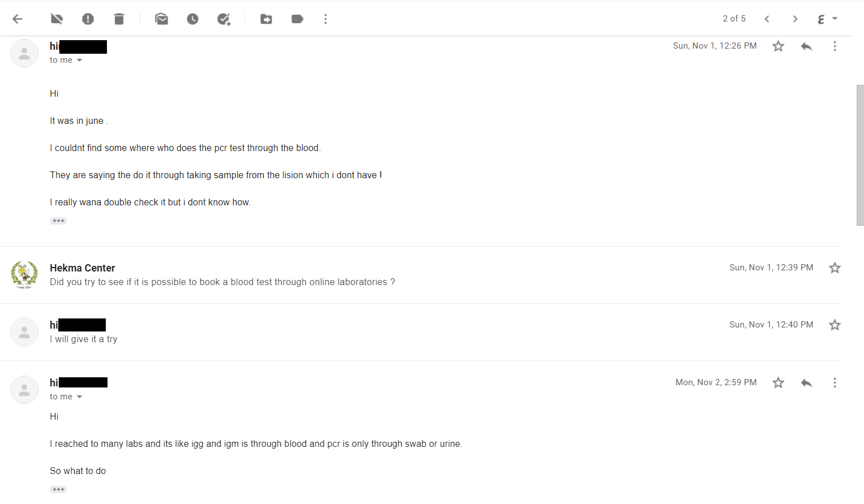
Task: Open the input tools dropdown arrow
Action: [835, 19]
